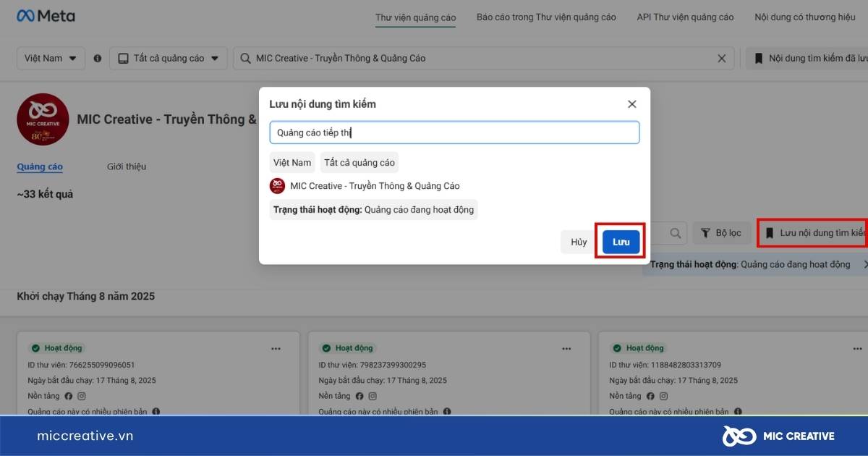The width and height of the screenshot is (868, 456).
Task: Click Lưu nội dung tìm kiếm button on page
Action: tap(813, 233)
